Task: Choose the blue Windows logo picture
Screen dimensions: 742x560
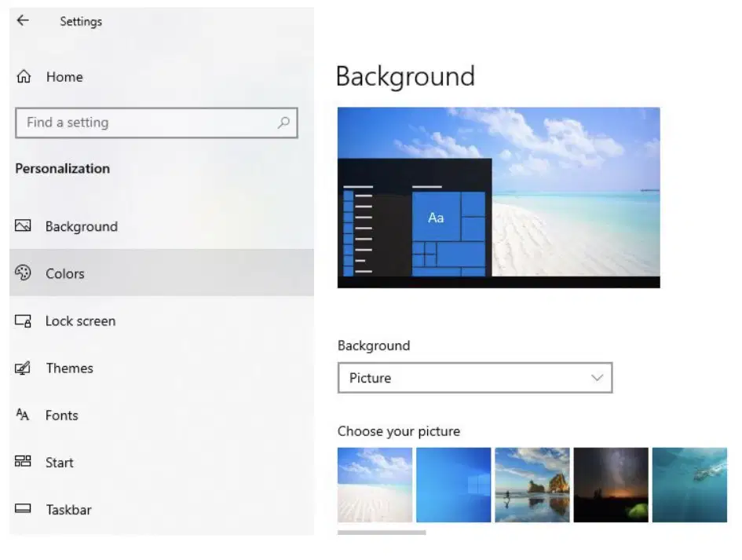Action: pos(453,485)
